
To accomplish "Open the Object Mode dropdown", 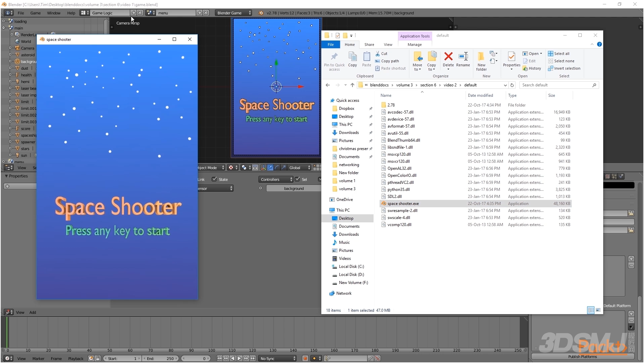I will coord(211,167).
